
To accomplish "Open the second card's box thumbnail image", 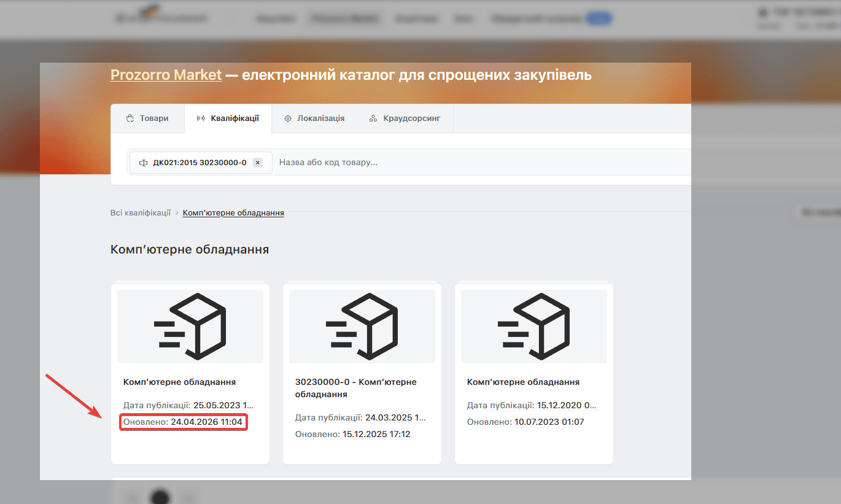I will click(362, 326).
